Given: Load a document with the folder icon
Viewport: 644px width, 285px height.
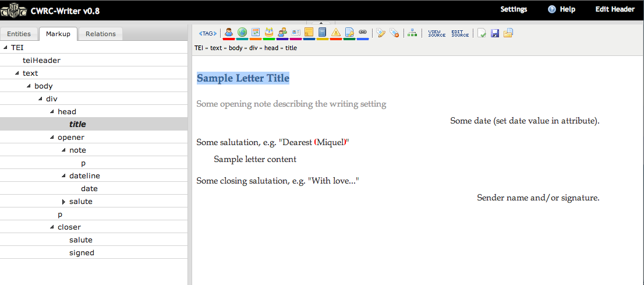Looking at the screenshot, I should pyautogui.click(x=508, y=33).
